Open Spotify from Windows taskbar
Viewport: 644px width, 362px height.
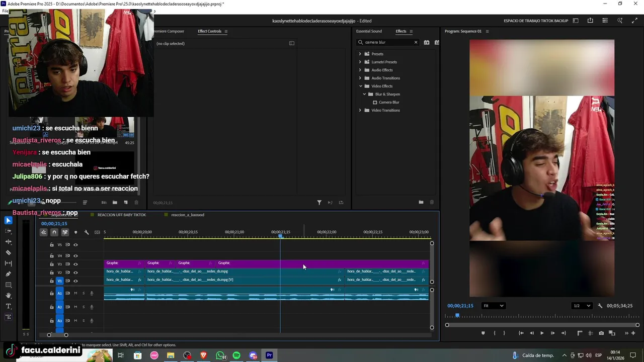click(x=236, y=355)
